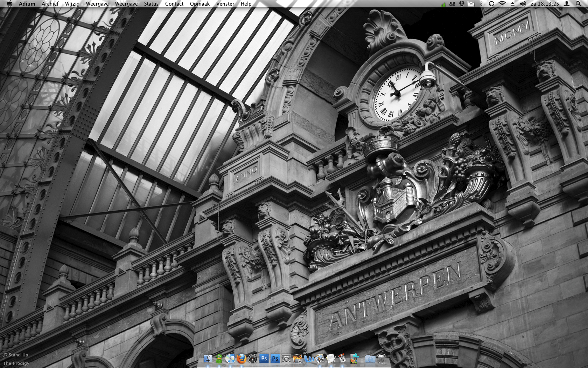Open Spotlight search magnifier icon
This screenshot has width=588, height=368.
click(x=578, y=4)
